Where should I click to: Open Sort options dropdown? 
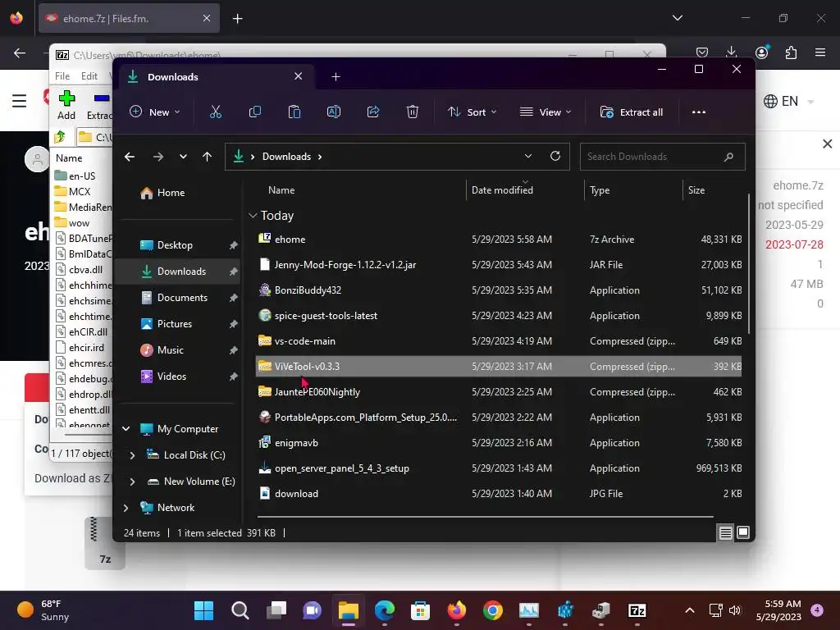pos(472,112)
